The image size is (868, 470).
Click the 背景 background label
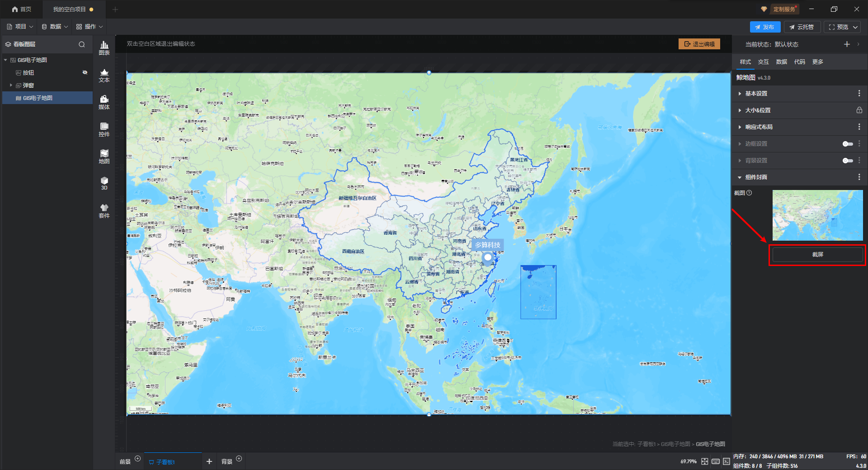[x=226, y=462]
